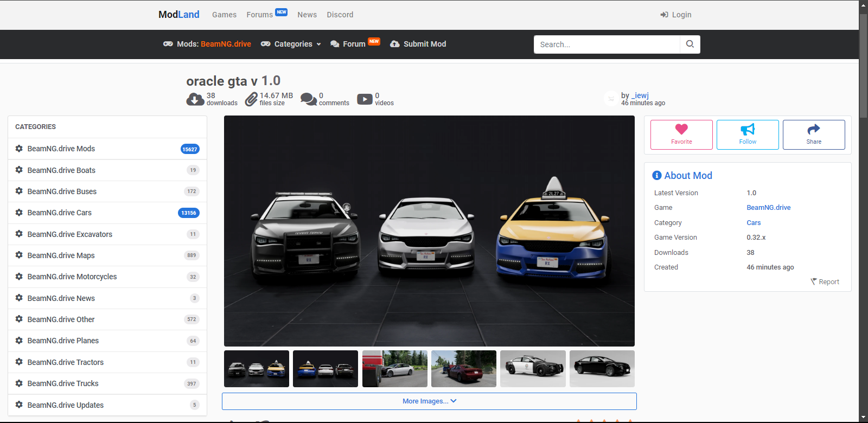This screenshot has height=423, width=868.
Task: Click the gear icon beside BeamNG.drive Planes
Action: point(19,341)
